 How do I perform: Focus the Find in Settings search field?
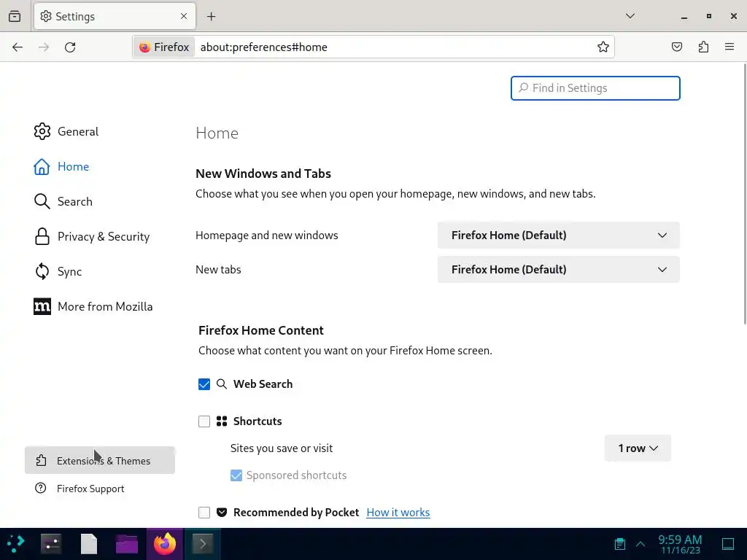(595, 88)
